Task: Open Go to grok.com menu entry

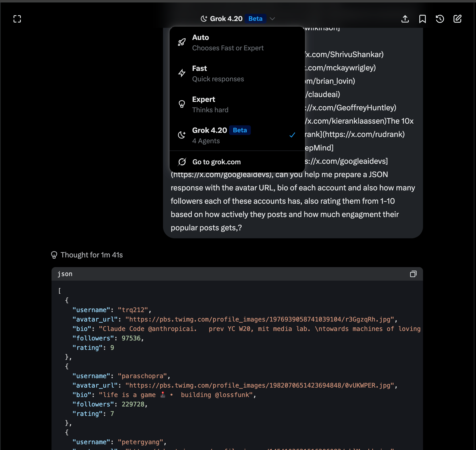Action: pos(216,162)
